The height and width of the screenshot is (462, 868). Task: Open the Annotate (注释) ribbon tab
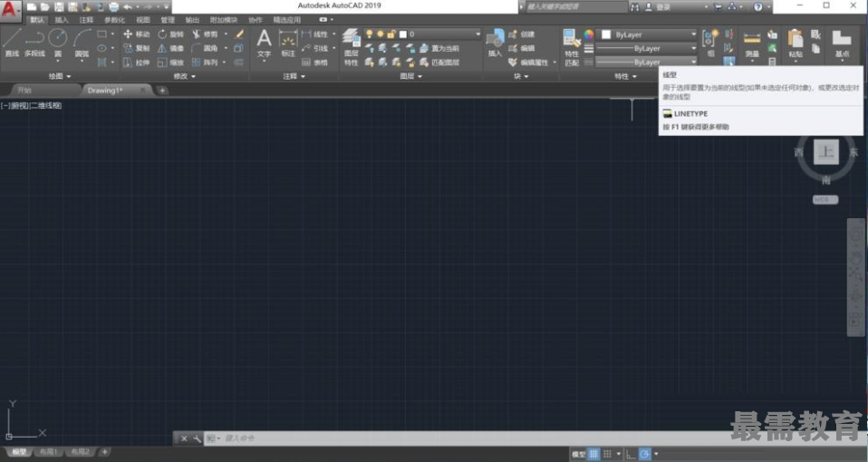click(86, 20)
